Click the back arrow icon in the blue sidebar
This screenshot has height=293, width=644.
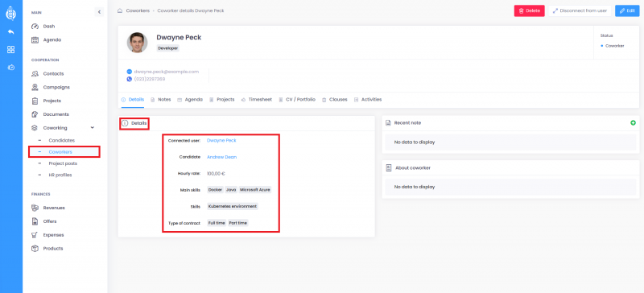pos(11,31)
